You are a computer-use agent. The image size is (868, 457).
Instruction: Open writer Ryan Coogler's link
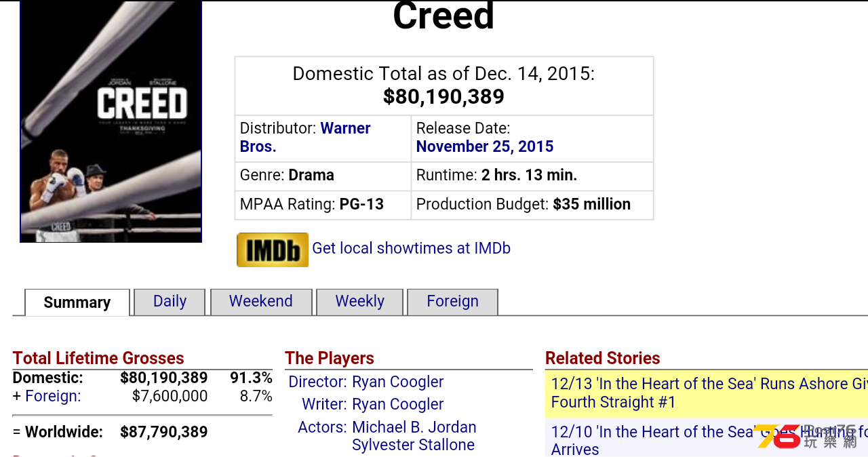pyautogui.click(x=397, y=404)
